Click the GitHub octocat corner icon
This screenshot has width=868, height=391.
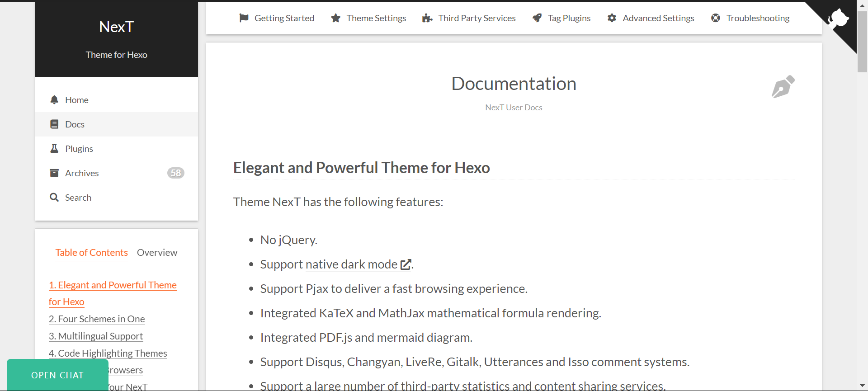click(x=839, y=19)
